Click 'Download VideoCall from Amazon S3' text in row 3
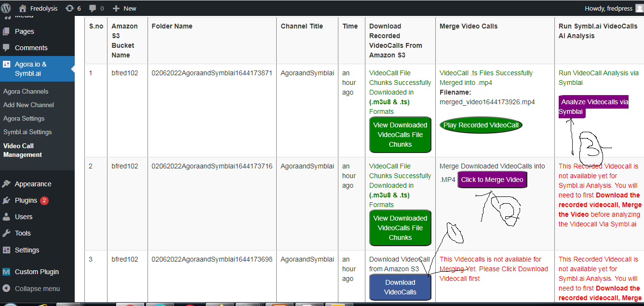This screenshot has width=644, height=306. pyautogui.click(x=399, y=264)
